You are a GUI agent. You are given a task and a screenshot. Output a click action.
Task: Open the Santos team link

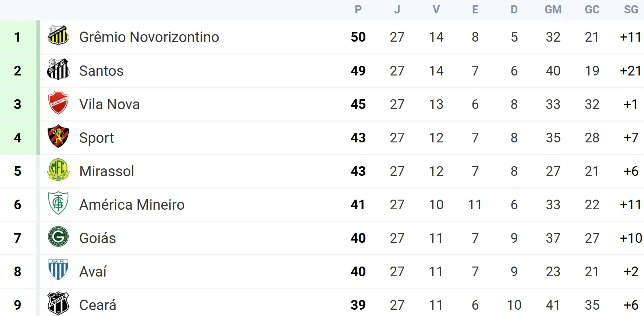point(101,71)
